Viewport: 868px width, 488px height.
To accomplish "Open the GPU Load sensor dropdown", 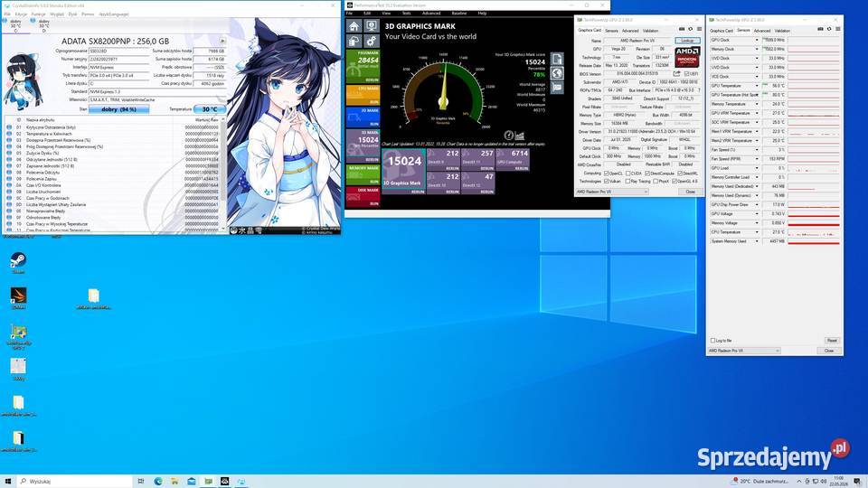I will [757, 168].
